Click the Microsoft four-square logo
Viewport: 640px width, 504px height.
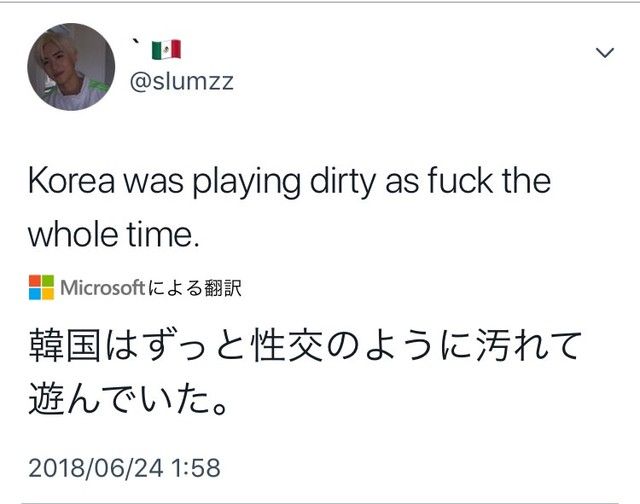(x=41, y=287)
